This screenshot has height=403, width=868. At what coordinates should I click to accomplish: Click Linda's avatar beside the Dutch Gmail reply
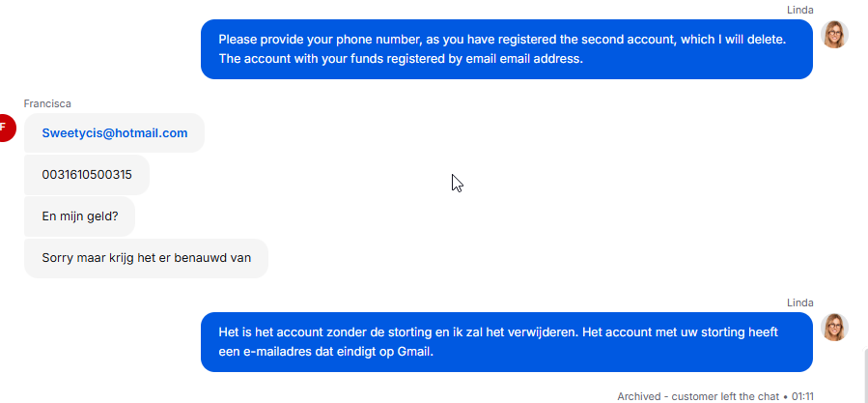(x=834, y=328)
